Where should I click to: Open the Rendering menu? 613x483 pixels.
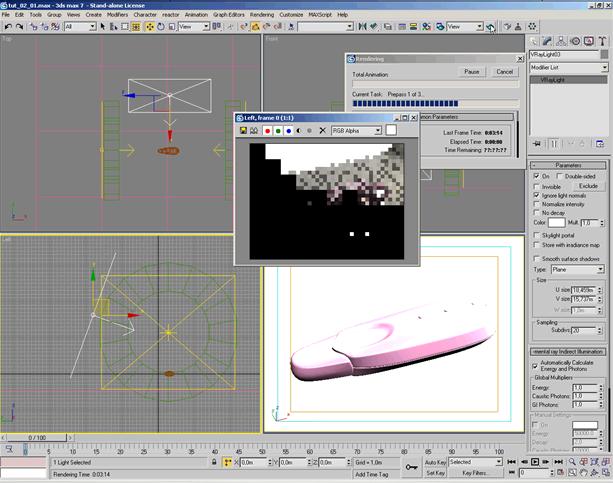(x=262, y=14)
